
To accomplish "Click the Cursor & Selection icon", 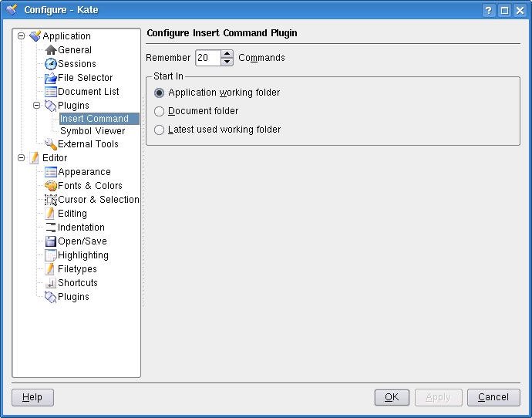I will [51, 200].
